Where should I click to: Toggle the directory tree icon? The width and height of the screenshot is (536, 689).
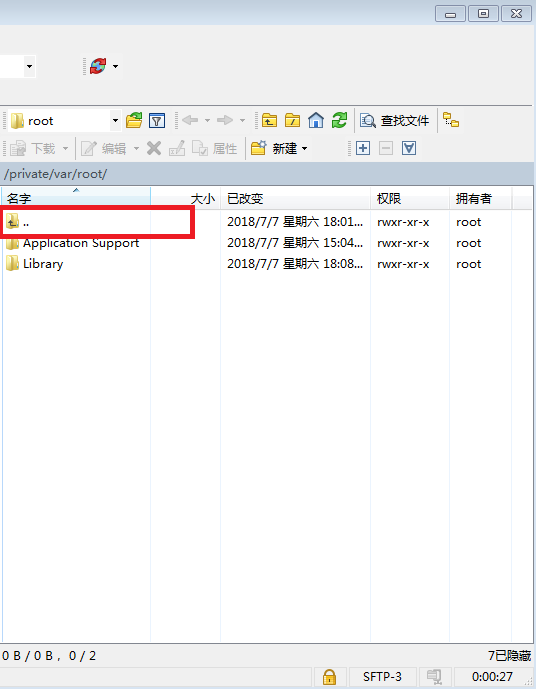[451, 120]
